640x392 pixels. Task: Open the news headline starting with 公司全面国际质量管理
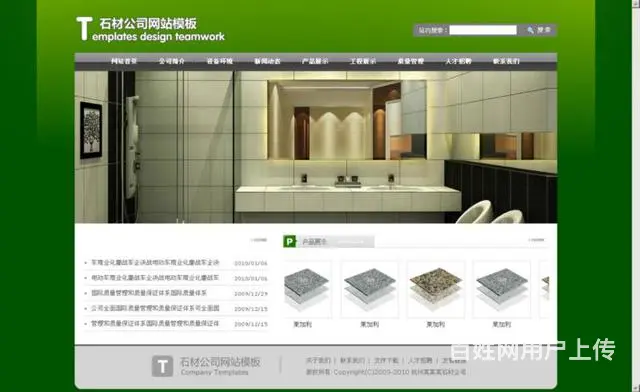(155, 308)
